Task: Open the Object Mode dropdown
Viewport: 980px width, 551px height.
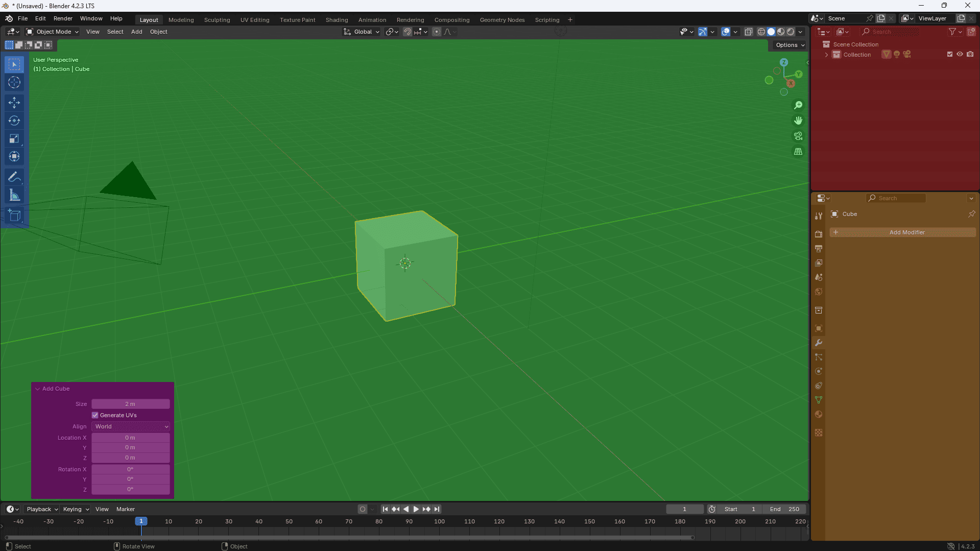Action: click(x=52, y=32)
